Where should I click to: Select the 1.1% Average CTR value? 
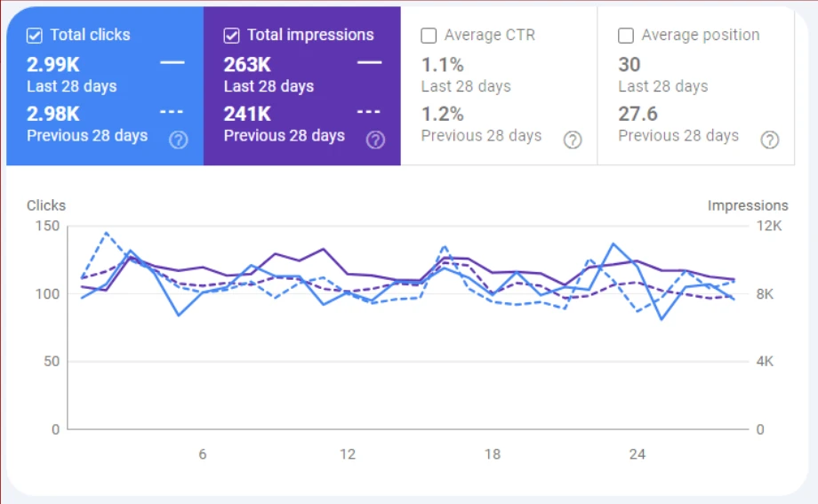click(x=443, y=65)
